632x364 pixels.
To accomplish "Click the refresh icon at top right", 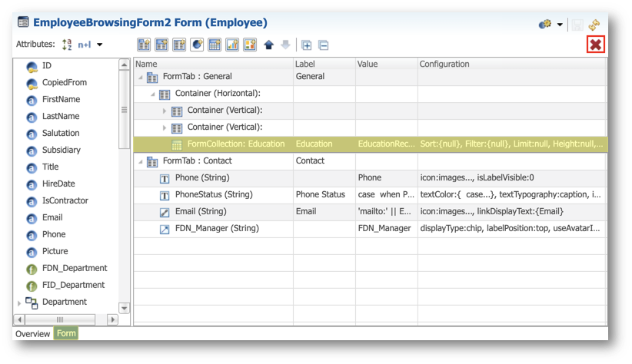I will [594, 25].
